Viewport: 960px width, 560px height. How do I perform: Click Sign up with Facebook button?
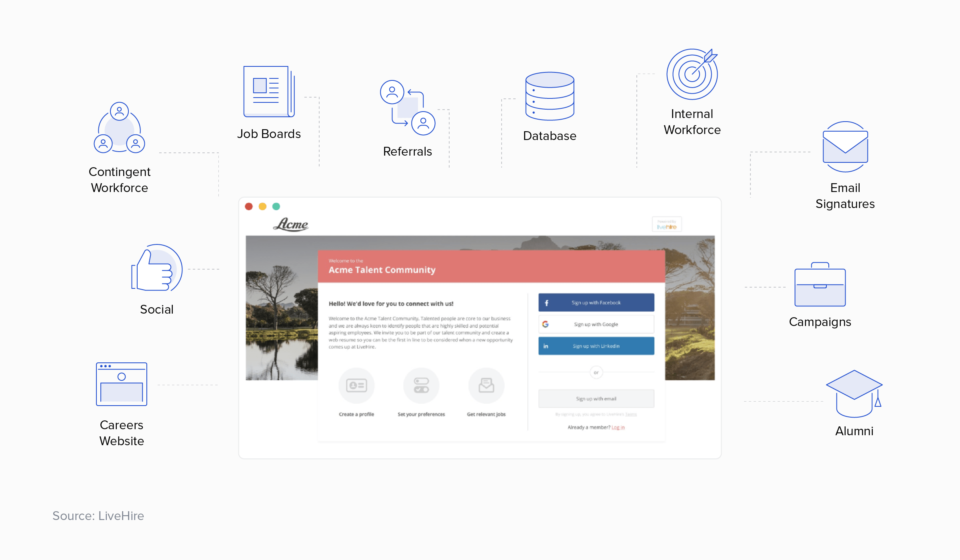click(595, 303)
